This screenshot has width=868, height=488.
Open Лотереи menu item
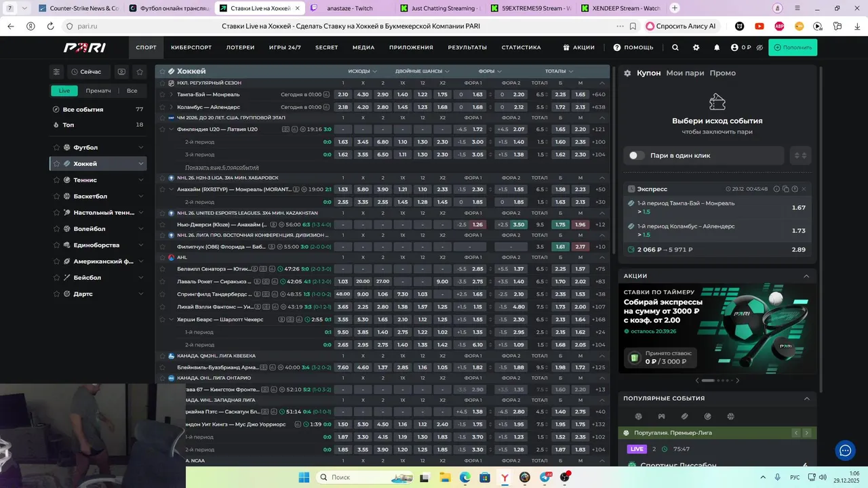click(240, 47)
